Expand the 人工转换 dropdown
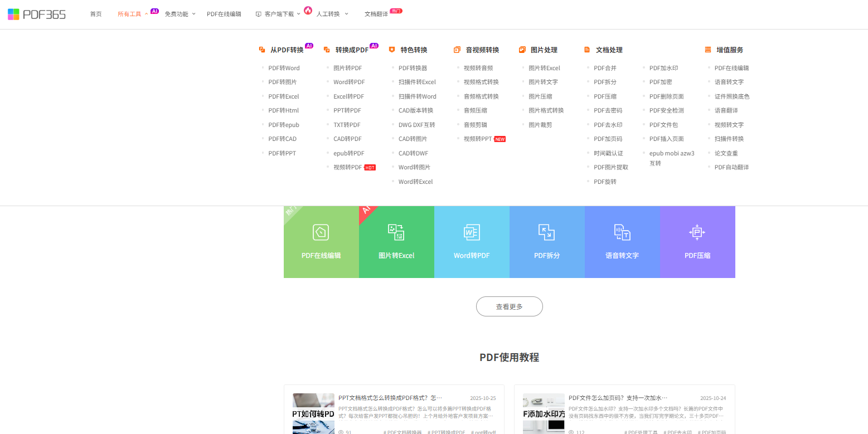The height and width of the screenshot is (434, 868). (x=332, y=14)
